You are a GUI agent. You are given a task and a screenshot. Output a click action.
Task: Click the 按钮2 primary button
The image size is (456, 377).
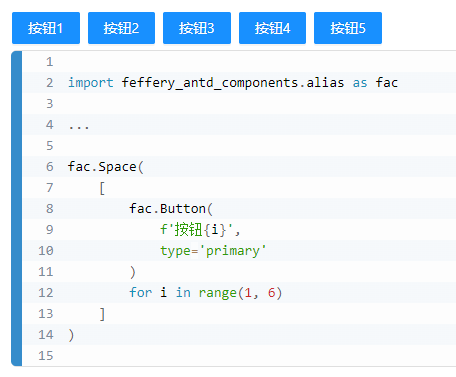pyautogui.click(x=121, y=28)
